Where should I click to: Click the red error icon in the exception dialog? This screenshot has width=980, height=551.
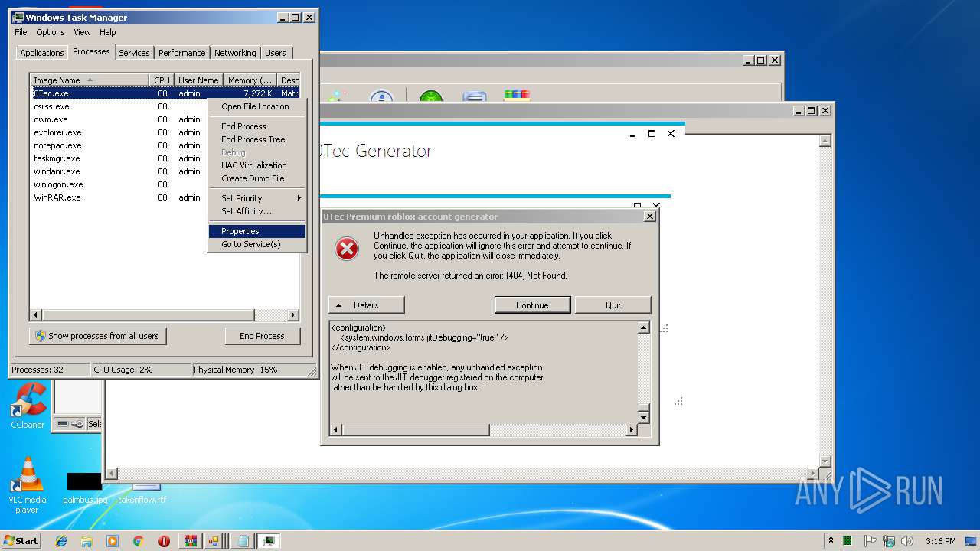tap(347, 249)
